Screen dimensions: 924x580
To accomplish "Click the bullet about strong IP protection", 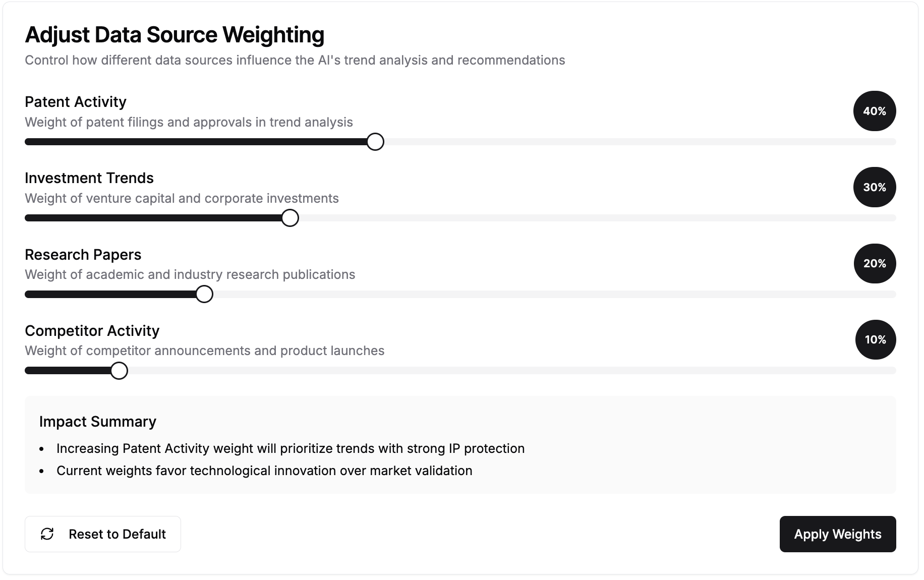I will (291, 448).
